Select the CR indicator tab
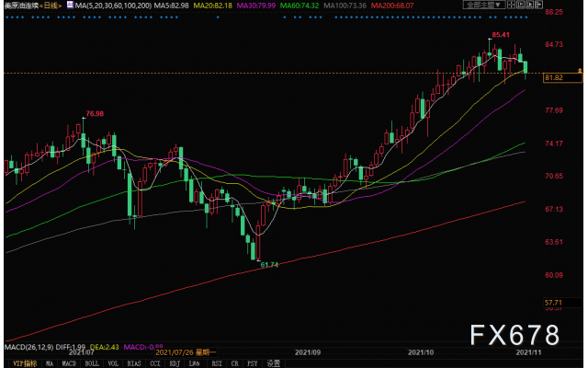Screen dimensions: 588x368 [x=235, y=363]
